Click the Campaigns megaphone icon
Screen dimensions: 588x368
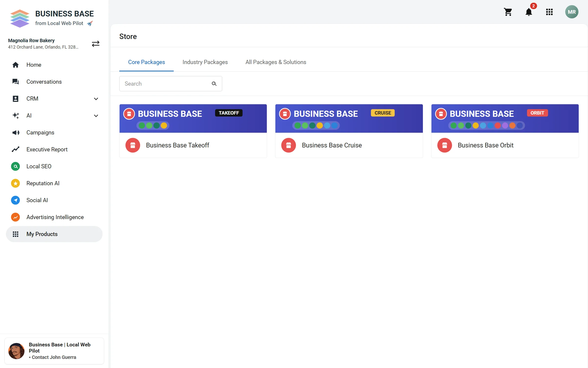click(16, 132)
